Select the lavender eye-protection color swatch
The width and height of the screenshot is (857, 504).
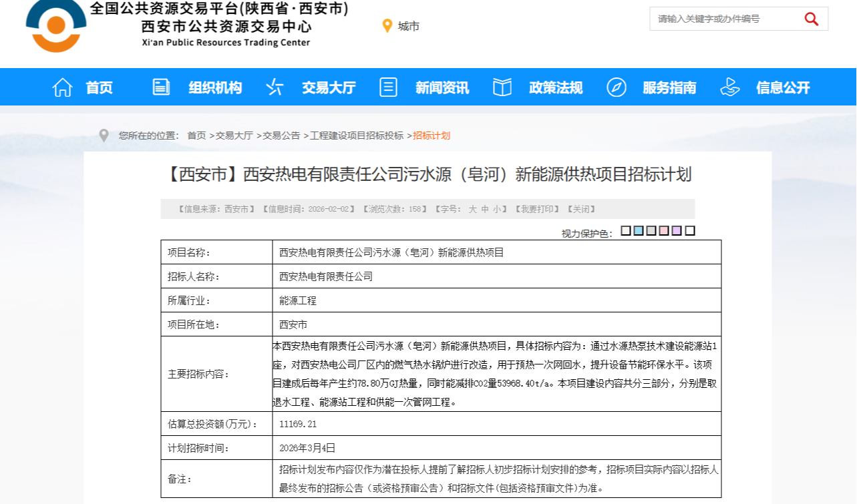point(677,231)
